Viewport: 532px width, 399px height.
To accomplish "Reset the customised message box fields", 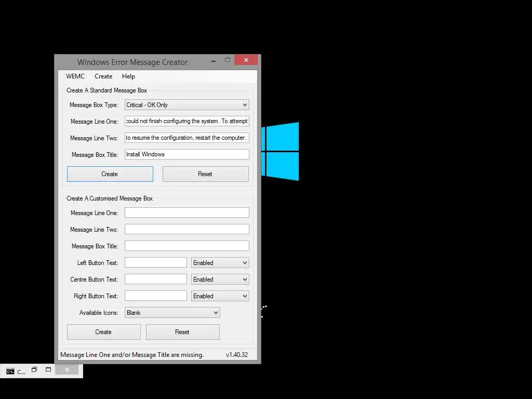I will (182, 332).
